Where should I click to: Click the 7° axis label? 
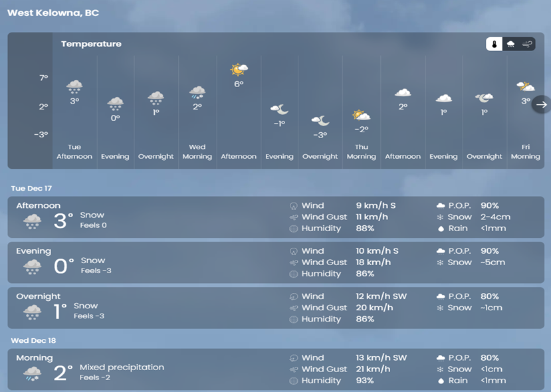[44, 78]
